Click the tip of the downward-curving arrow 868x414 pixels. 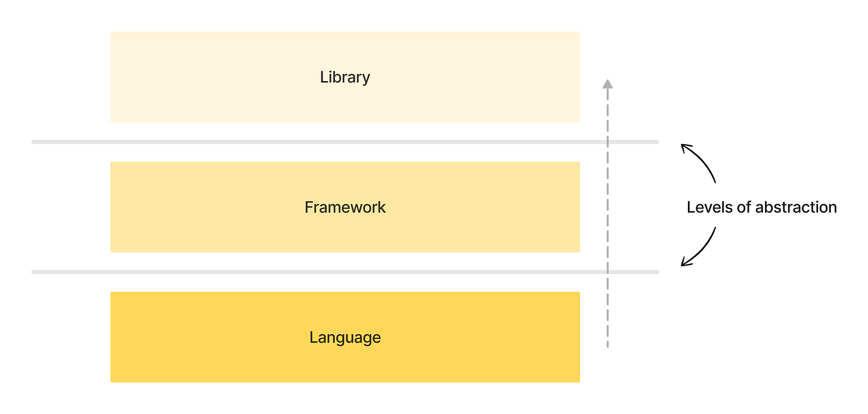(x=683, y=264)
